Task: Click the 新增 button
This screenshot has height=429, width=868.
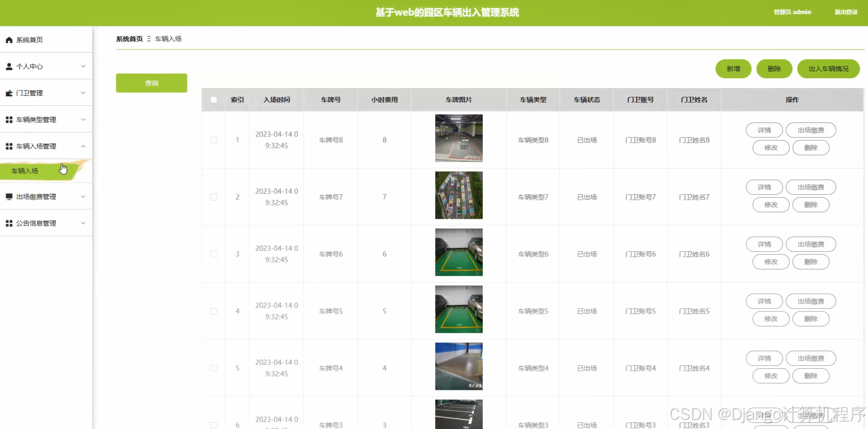Action: 734,69
